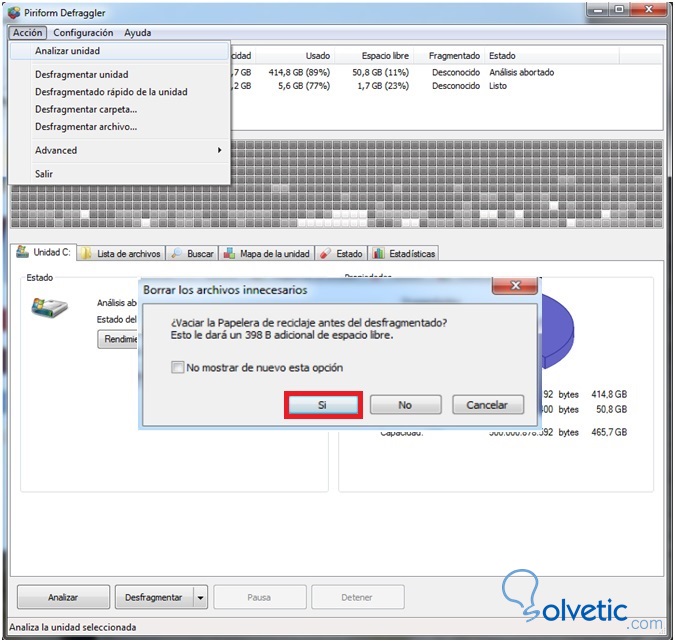Viewport: 675px width, 642px height.
Task: Click the Buscar magnifier icon
Action: [176, 253]
